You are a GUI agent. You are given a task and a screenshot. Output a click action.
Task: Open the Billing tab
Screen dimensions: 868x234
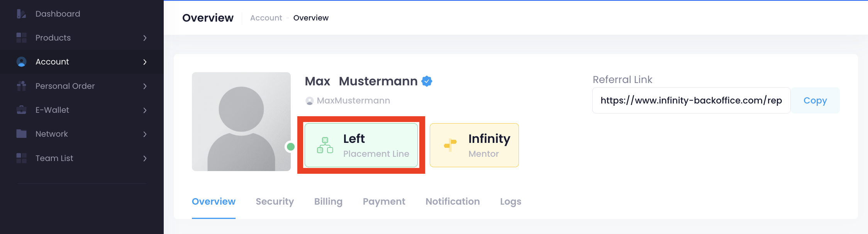[328, 202]
